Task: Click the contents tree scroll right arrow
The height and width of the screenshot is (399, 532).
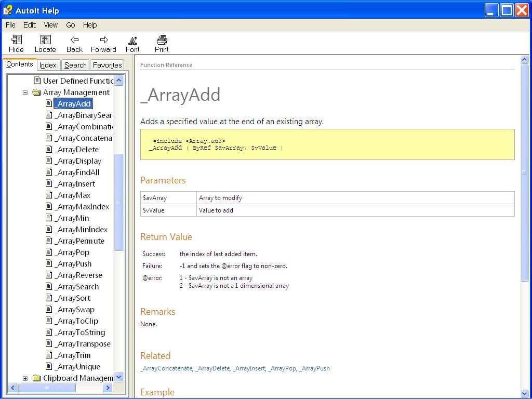Action: tap(108, 388)
